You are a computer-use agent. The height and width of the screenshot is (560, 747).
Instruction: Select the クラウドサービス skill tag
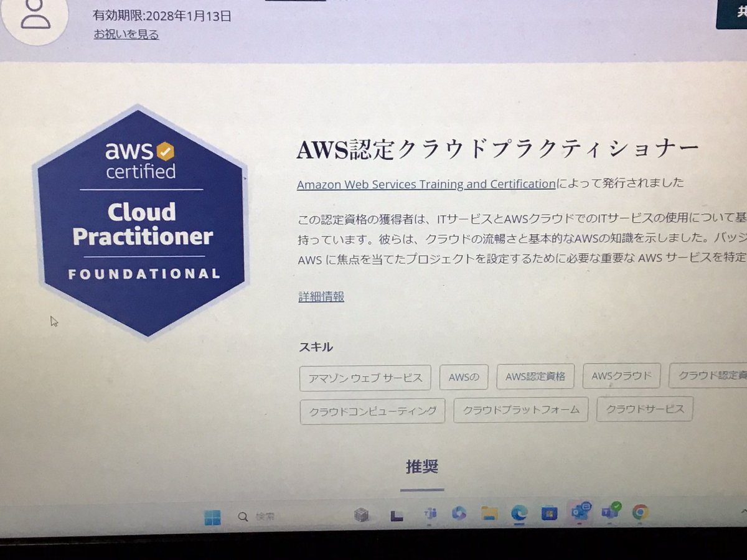pos(645,409)
